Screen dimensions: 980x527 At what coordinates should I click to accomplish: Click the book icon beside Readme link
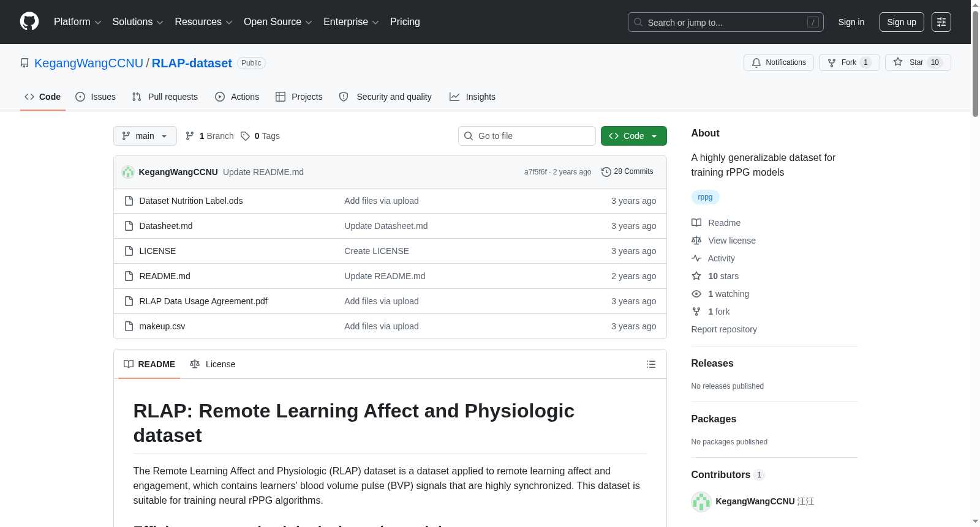pyautogui.click(x=696, y=223)
